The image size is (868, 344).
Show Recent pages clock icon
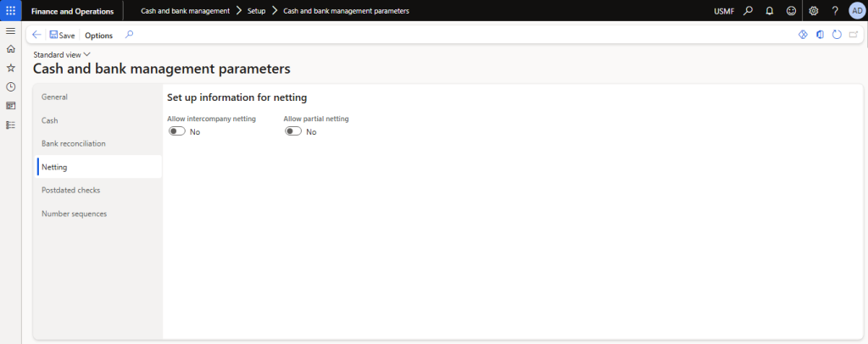pos(10,86)
